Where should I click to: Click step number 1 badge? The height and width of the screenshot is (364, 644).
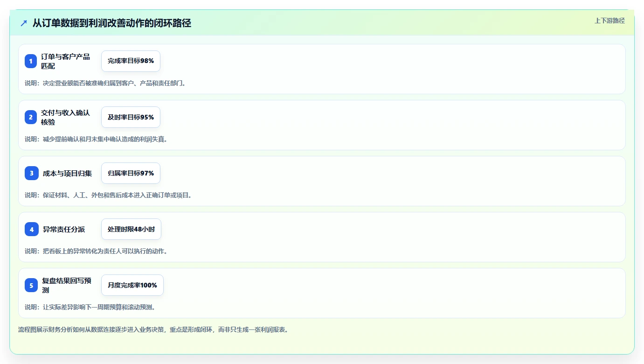click(31, 61)
